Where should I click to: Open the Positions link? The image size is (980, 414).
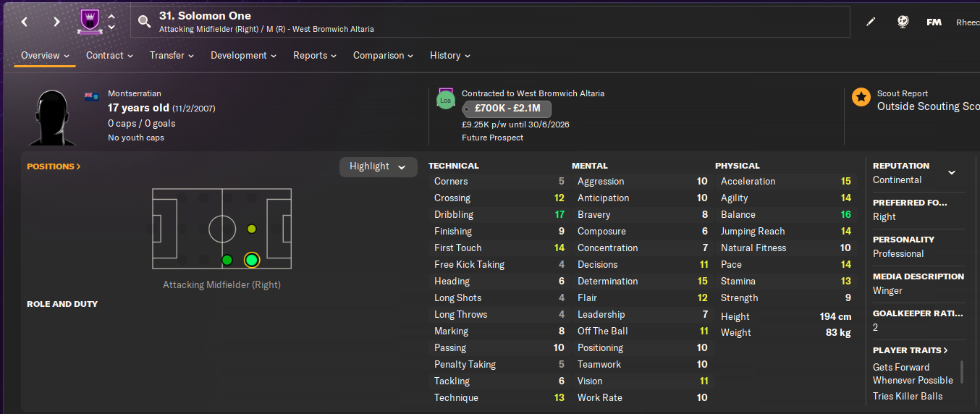click(x=54, y=166)
